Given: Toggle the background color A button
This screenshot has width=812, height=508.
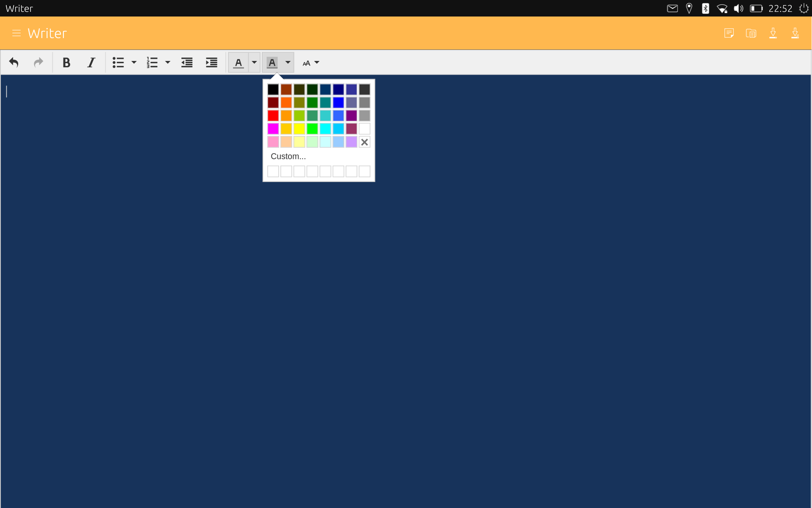Looking at the screenshot, I should click(x=272, y=63).
